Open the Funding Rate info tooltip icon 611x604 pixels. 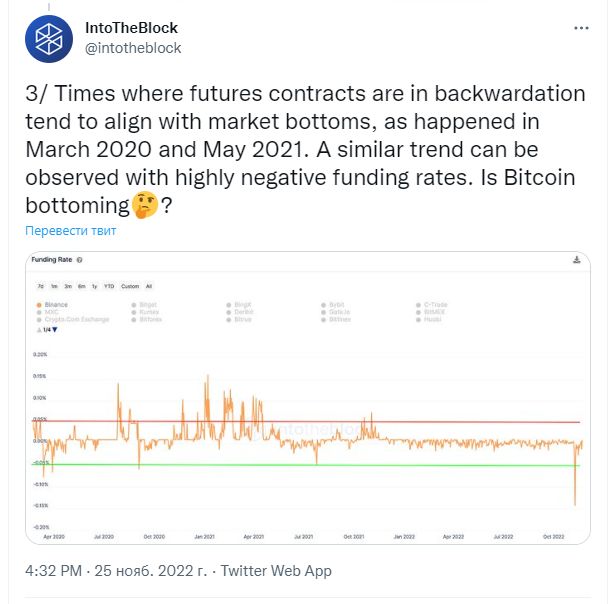tap(79, 259)
